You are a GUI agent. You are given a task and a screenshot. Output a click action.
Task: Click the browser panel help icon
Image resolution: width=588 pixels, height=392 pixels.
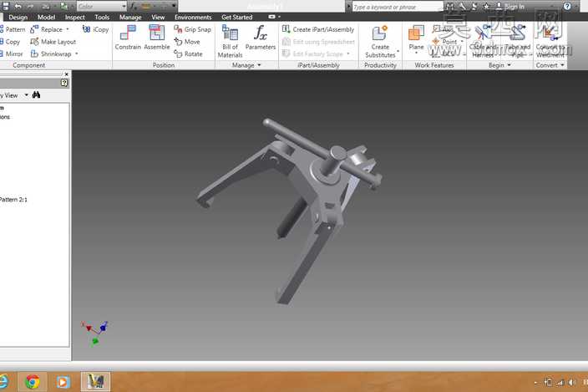click(64, 83)
